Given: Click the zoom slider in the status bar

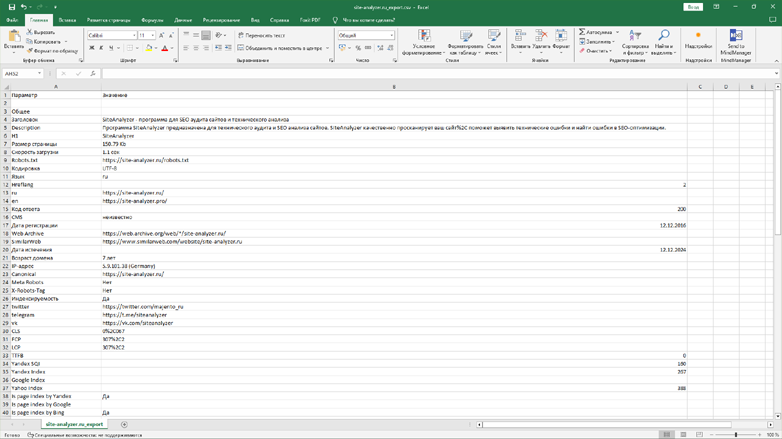Looking at the screenshot, I should tap(736, 435).
